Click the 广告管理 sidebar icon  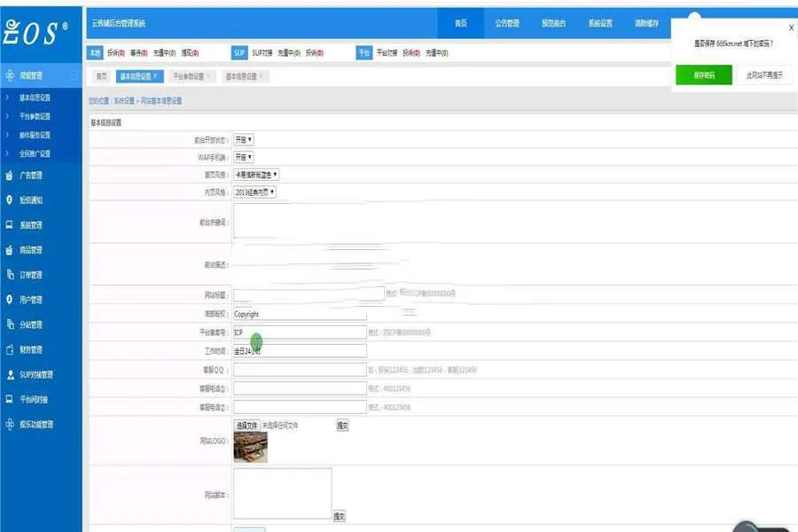[x=9, y=176]
